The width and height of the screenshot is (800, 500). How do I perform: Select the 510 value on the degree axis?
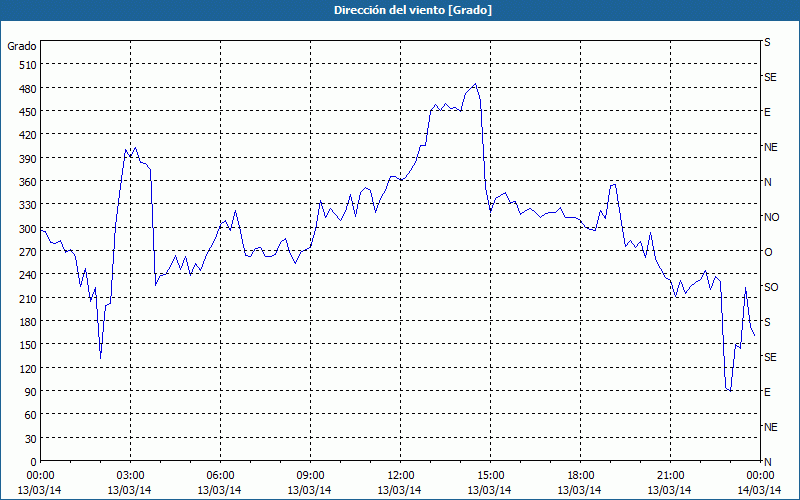point(28,65)
